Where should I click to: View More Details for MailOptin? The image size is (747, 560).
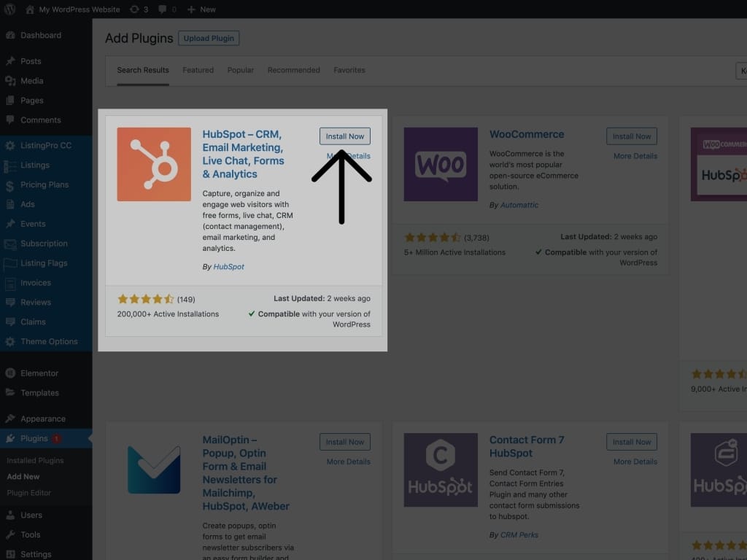(x=349, y=462)
